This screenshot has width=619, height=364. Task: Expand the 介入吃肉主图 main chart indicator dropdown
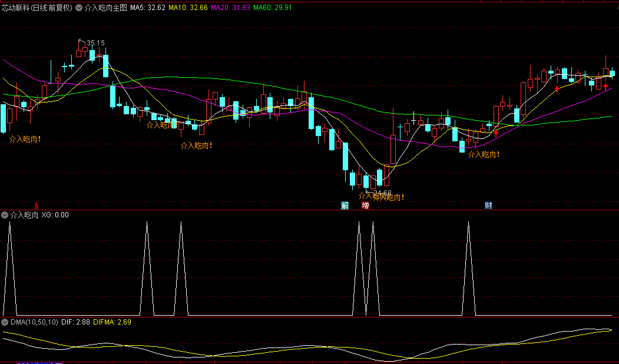pos(79,9)
